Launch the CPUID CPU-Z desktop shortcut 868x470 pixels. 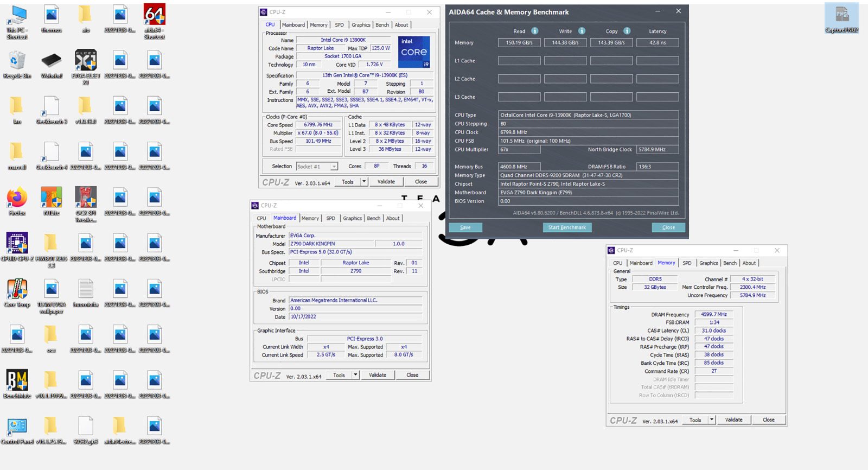pos(17,247)
